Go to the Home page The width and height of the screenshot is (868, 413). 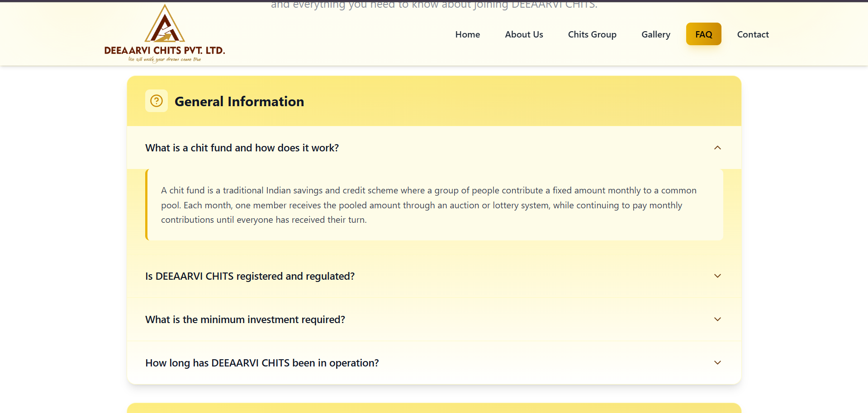tap(467, 34)
